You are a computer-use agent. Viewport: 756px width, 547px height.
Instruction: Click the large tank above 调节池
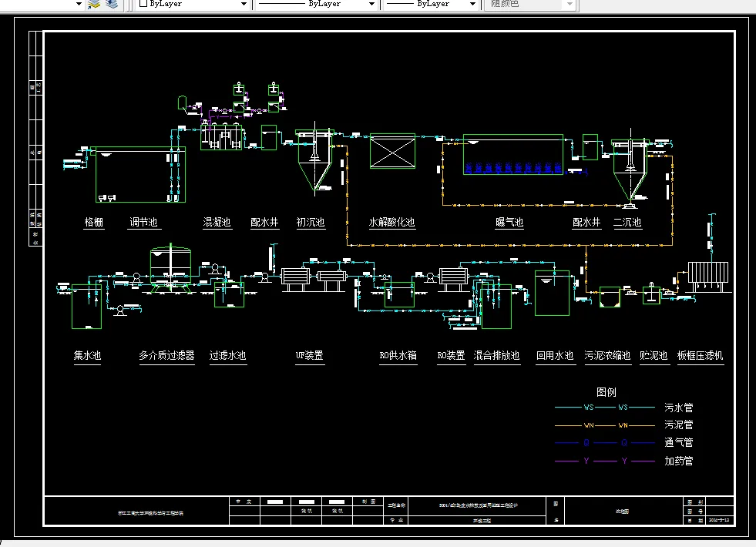pyautogui.click(x=140, y=174)
